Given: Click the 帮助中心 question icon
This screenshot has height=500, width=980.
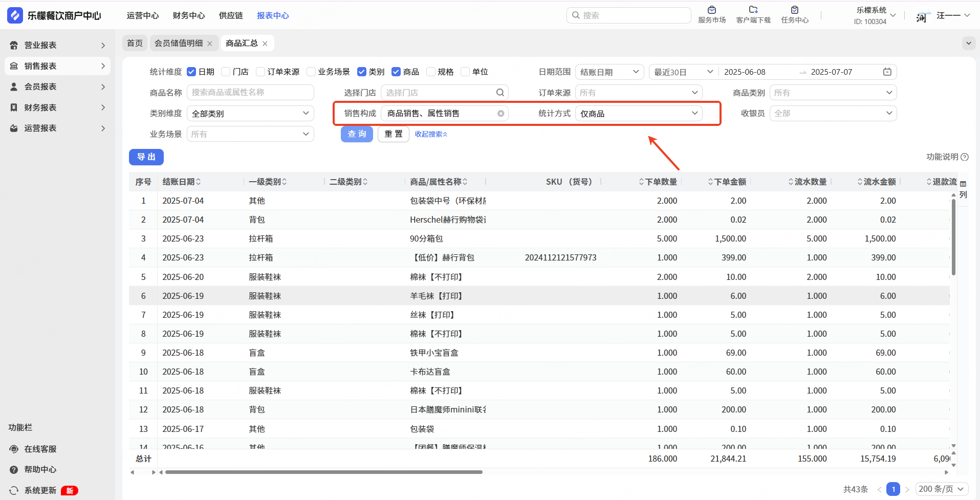Looking at the screenshot, I should pyautogui.click(x=14, y=469).
